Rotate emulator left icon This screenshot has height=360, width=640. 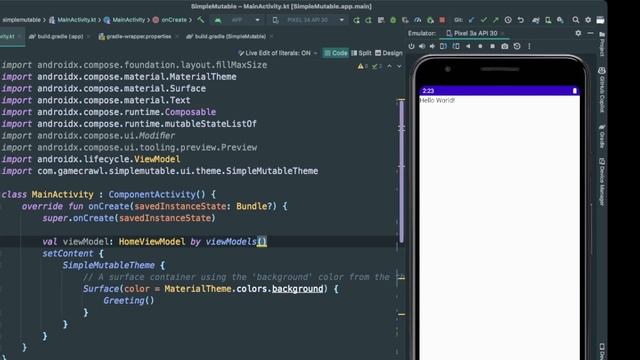click(443, 46)
